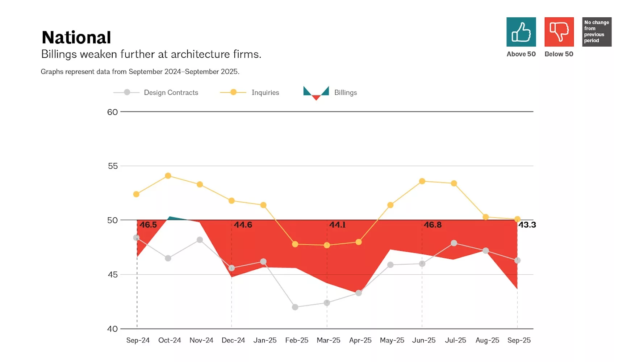Click the teal thumbs-up Above 50 icon
This screenshot has height=362, width=644.
pos(521,32)
